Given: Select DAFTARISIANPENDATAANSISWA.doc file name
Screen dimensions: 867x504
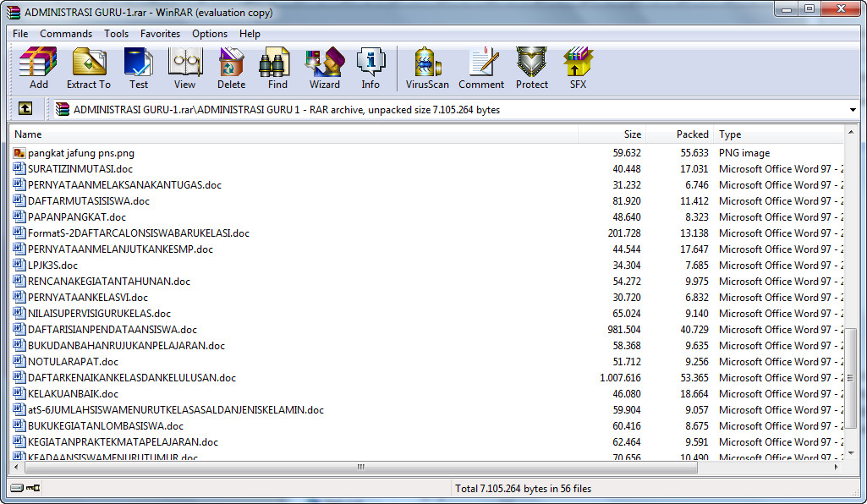Looking at the screenshot, I should point(112,329).
